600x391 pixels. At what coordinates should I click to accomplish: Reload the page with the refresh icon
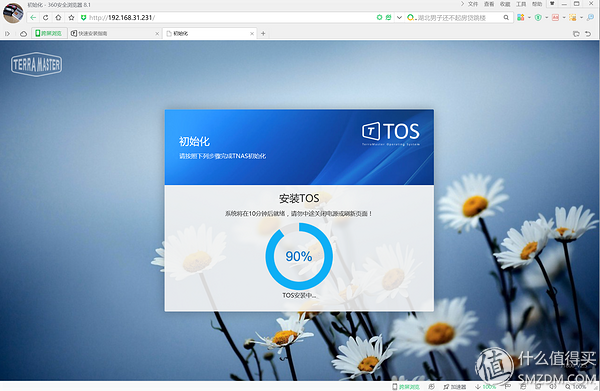pyautogui.click(x=46, y=18)
